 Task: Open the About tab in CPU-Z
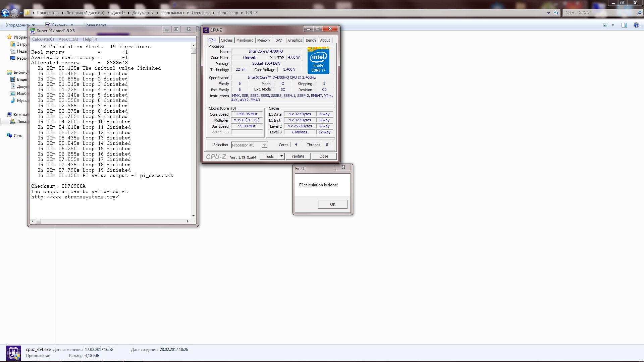pos(325,40)
